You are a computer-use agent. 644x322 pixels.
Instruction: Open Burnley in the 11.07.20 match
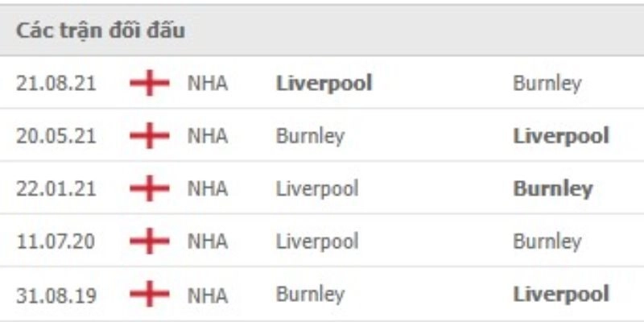click(x=547, y=242)
